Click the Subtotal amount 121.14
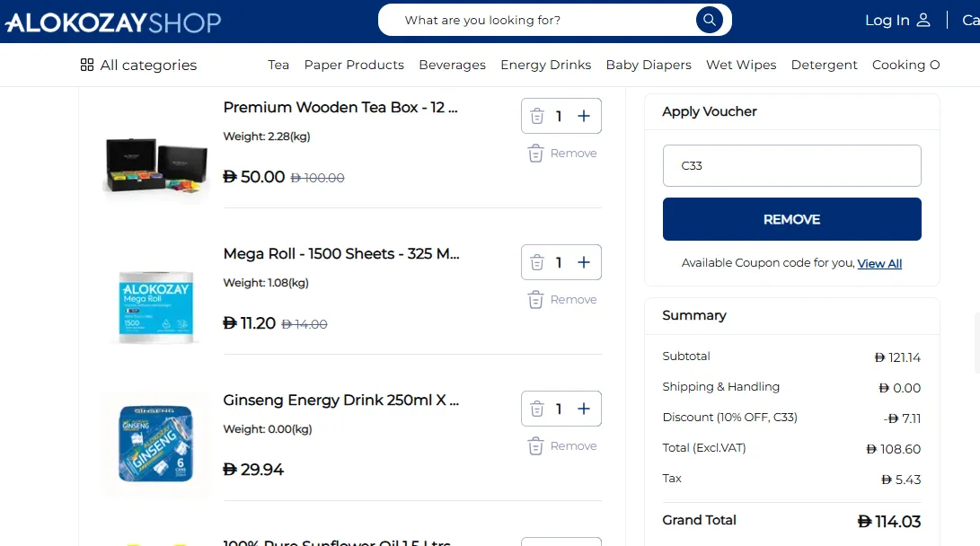980x546 pixels. (x=897, y=357)
